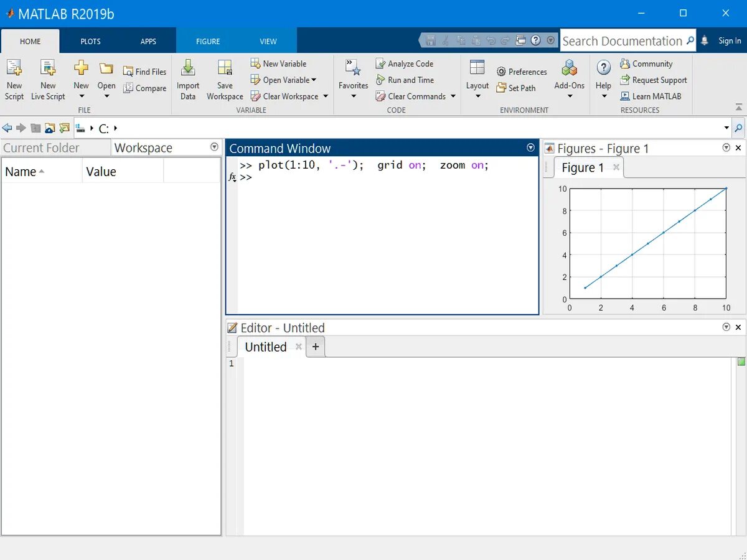The image size is (747, 560).
Task: Click Analyze Code
Action: [405, 63]
